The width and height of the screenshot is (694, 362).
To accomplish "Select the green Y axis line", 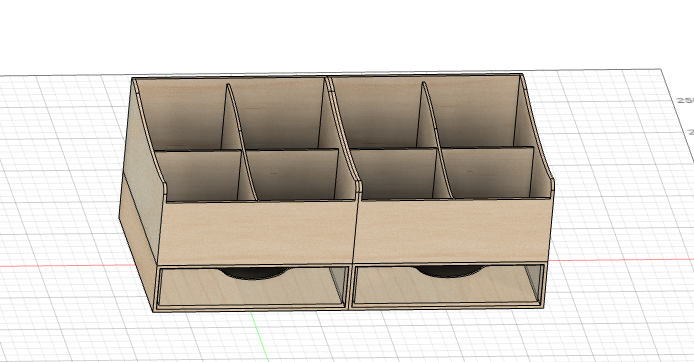I will [x=260, y=336].
